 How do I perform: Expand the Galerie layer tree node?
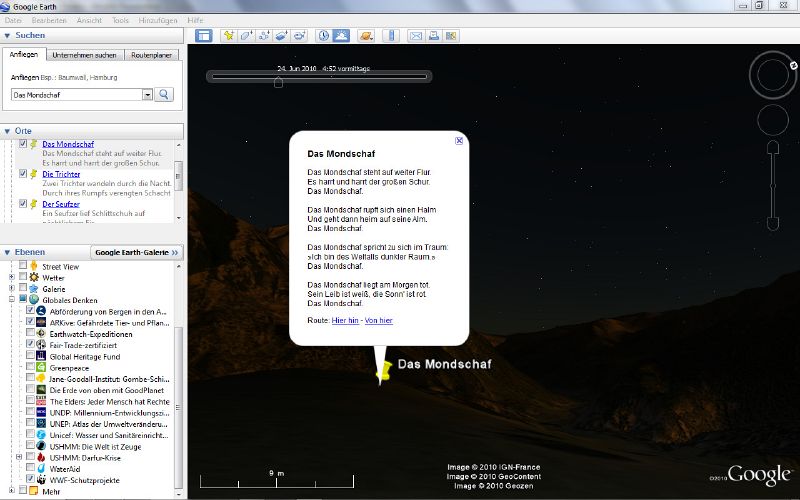[x=12, y=288]
